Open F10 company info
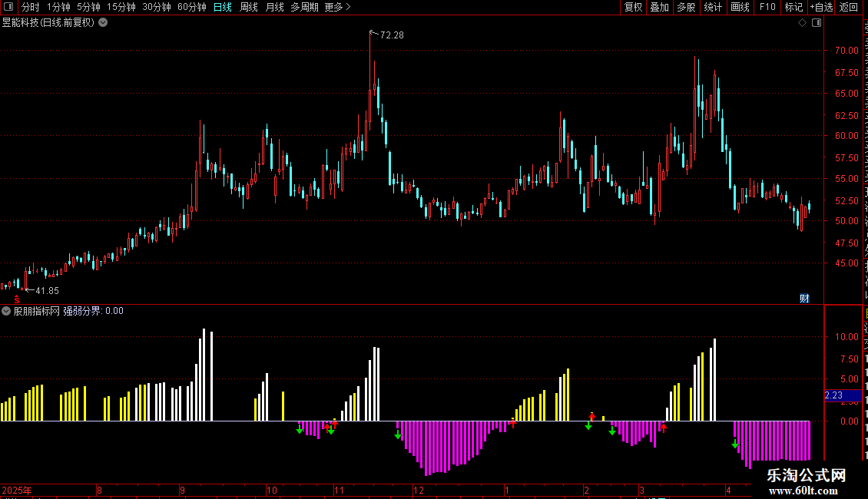868x499 pixels. (767, 7)
